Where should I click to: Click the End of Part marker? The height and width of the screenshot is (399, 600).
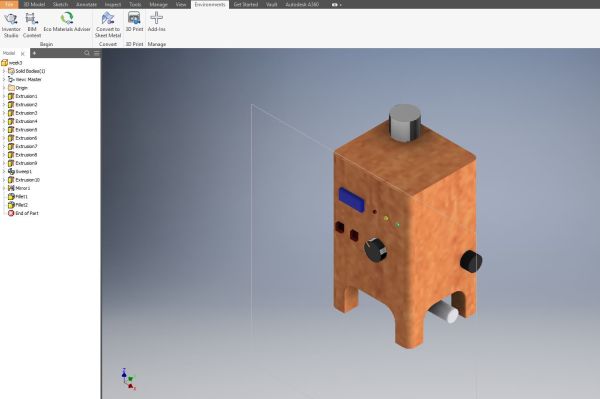point(23,213)
